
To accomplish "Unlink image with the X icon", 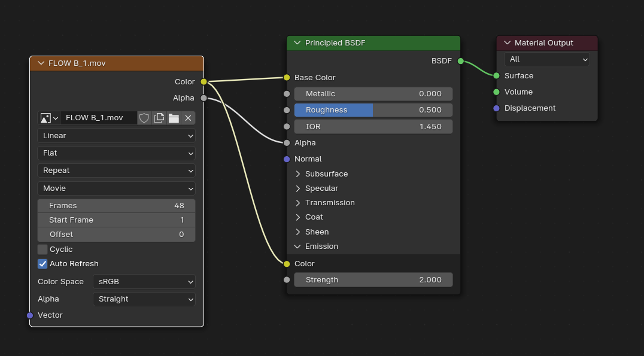I will 188,118.
